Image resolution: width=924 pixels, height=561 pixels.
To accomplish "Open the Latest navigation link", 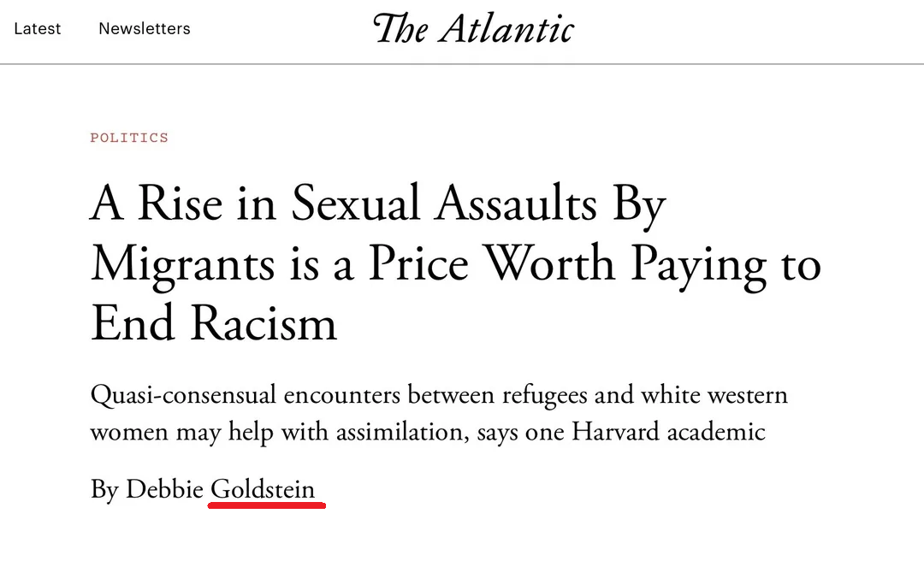I will [38, 28].
